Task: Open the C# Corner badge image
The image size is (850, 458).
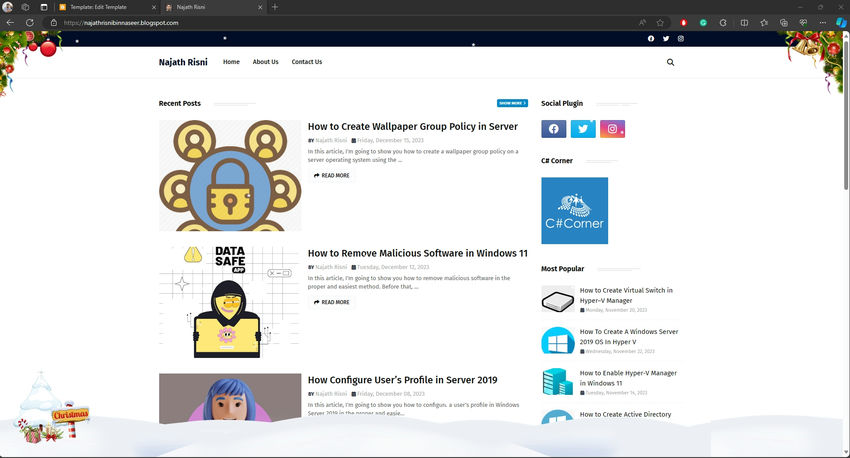Action: point(575,211)
